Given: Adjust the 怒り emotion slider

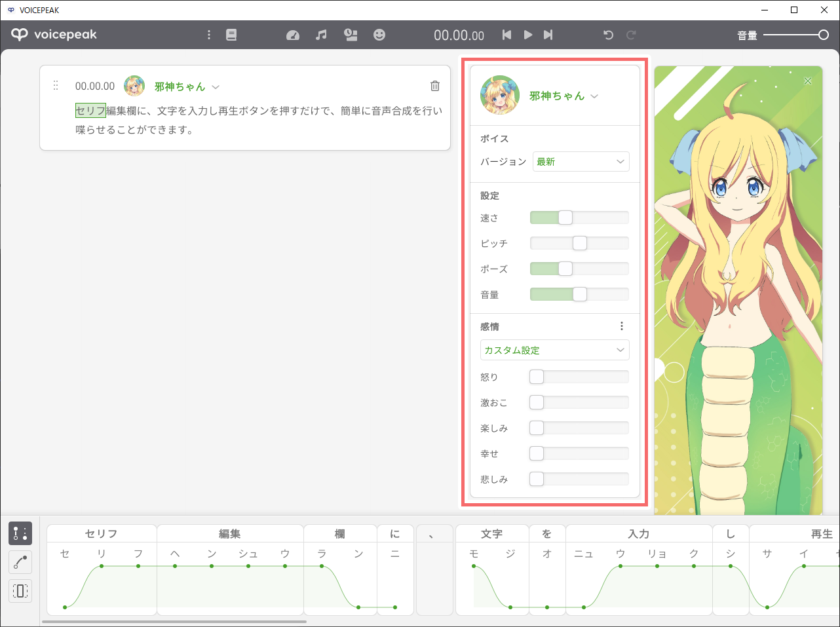Looking at the screenshot, I should 579,377.
